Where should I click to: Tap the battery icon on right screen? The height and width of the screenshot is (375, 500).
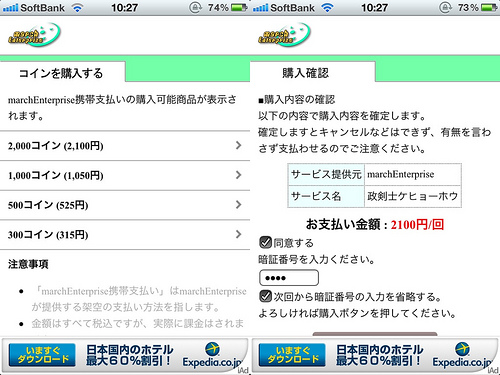click(x=489, y=7)
